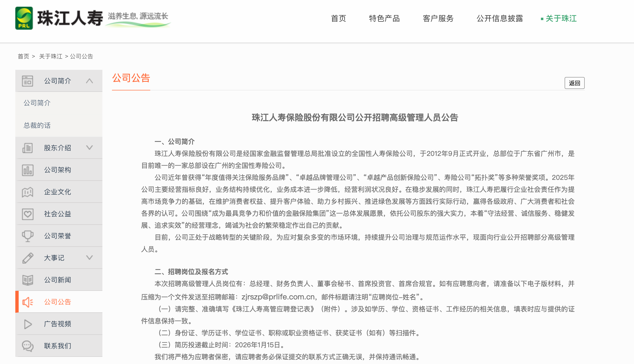
Task: Click the 公司新闻 newspaper icon
Action: point(28,280)
